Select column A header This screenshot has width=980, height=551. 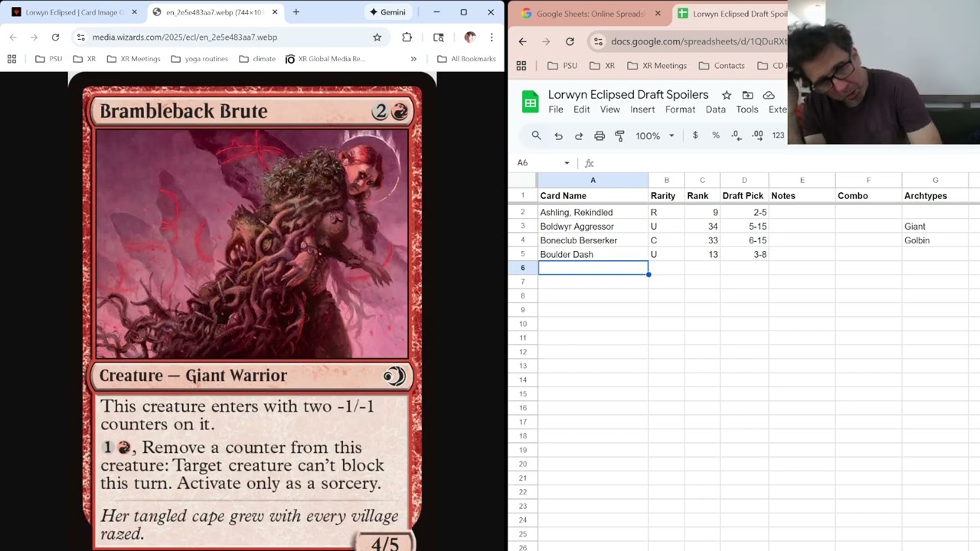pos(593,180)
